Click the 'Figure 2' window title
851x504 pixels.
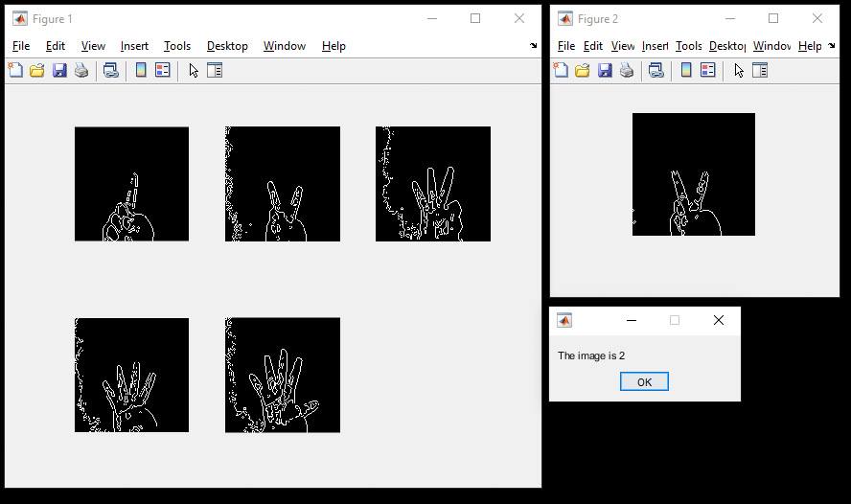coord(598,19)
